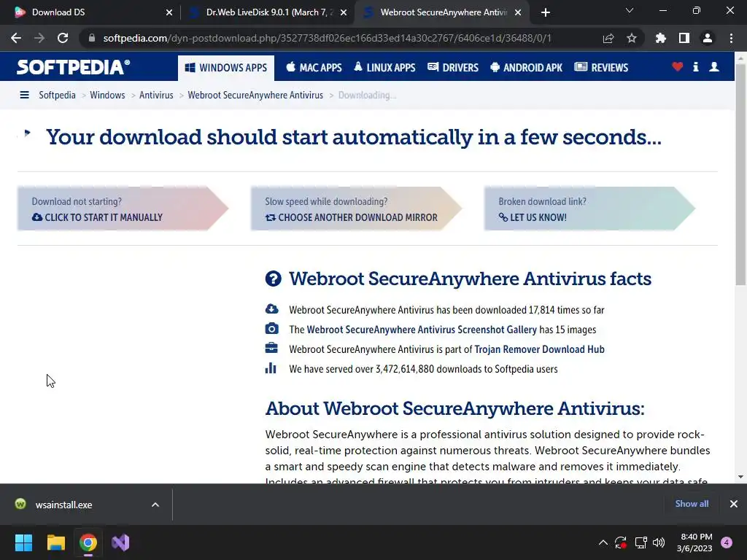Open the Chrome three-dot menu
This screenshot has height=560, width=747.
click(731, 38)
